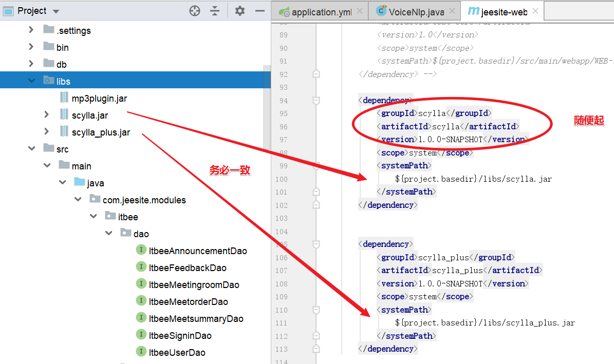
Task: Select mp3plugin.jar in the tree
Action: (99, 98)
